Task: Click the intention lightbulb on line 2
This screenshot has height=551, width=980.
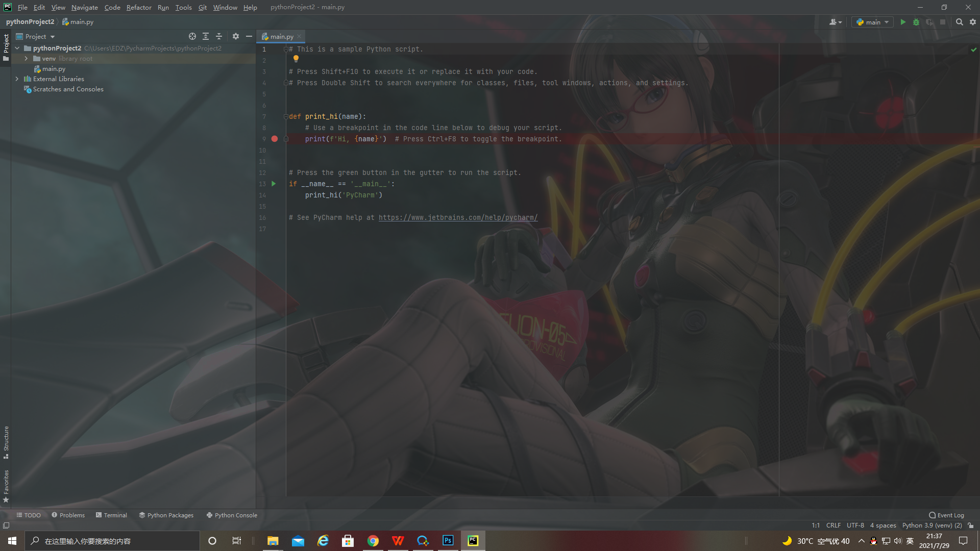Action: tap(296, 59)
